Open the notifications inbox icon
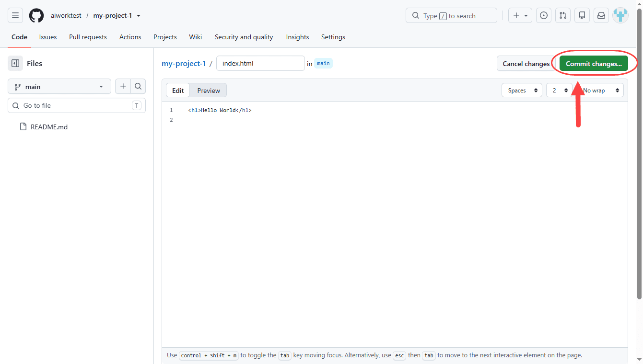Viewport: 643px width, 364px height. coord(601,15)
